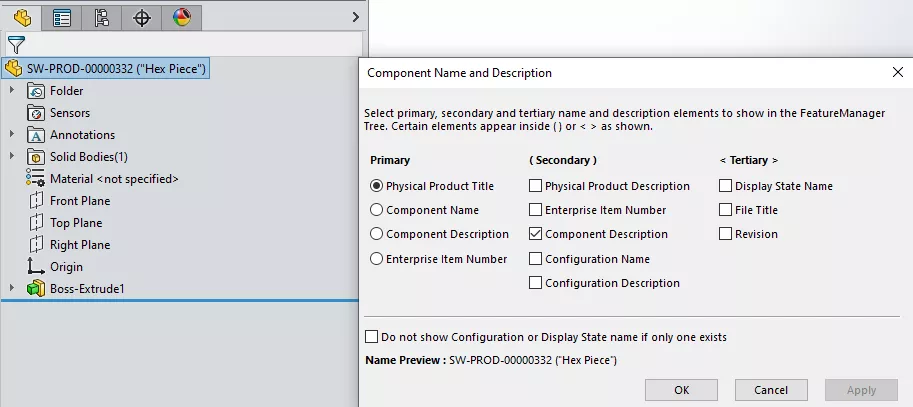Viewport: 913px width, 407px height.
Task: Uncheck the Component Description checkbox
Action: 536,234
